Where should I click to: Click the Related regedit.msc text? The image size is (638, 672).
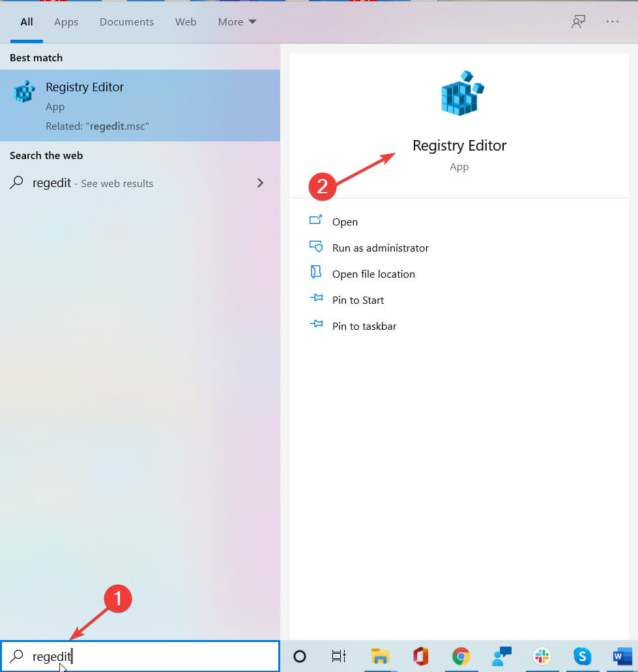point(97,126)
